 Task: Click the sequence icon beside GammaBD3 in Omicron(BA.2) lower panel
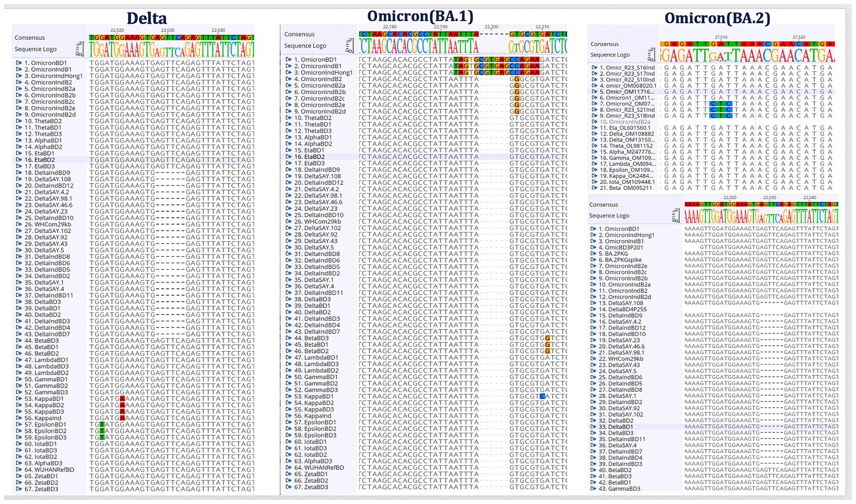tap(593, 488)
